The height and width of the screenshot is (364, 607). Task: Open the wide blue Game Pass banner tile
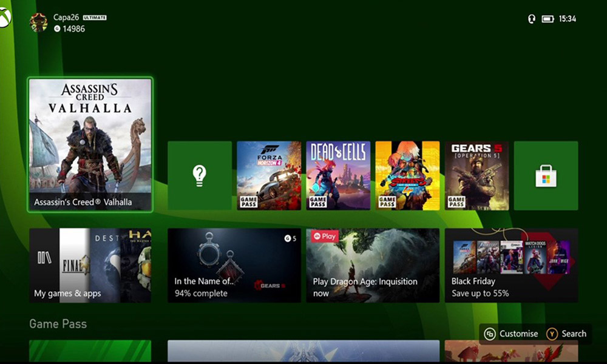click(x=303, y=351)
